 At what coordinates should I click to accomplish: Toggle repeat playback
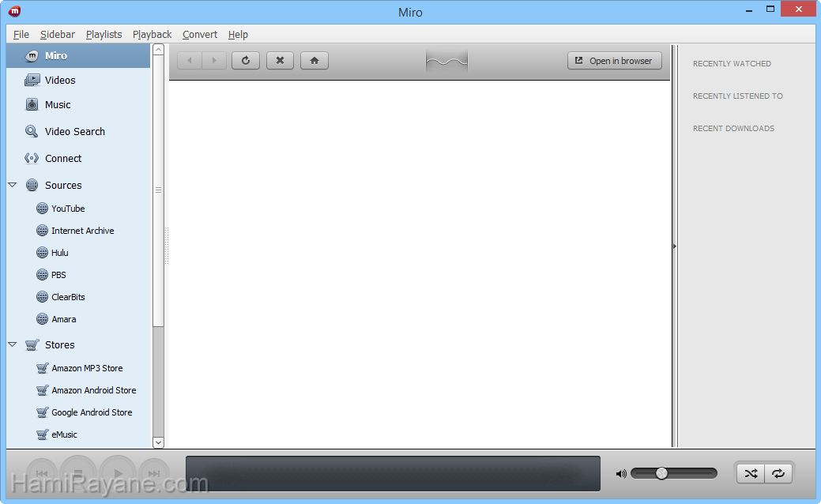[x=778, y=474]
